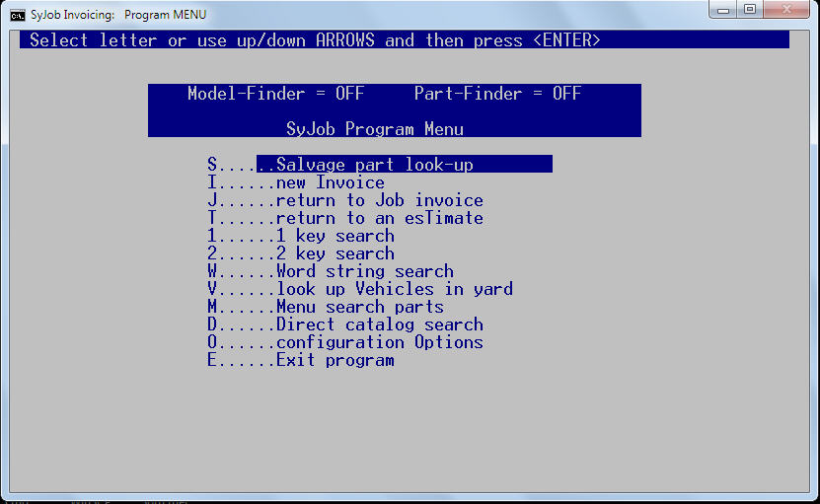820x504 pixels.
Task: Pick the 2 key search option
Action: click(x=301, y=253)
